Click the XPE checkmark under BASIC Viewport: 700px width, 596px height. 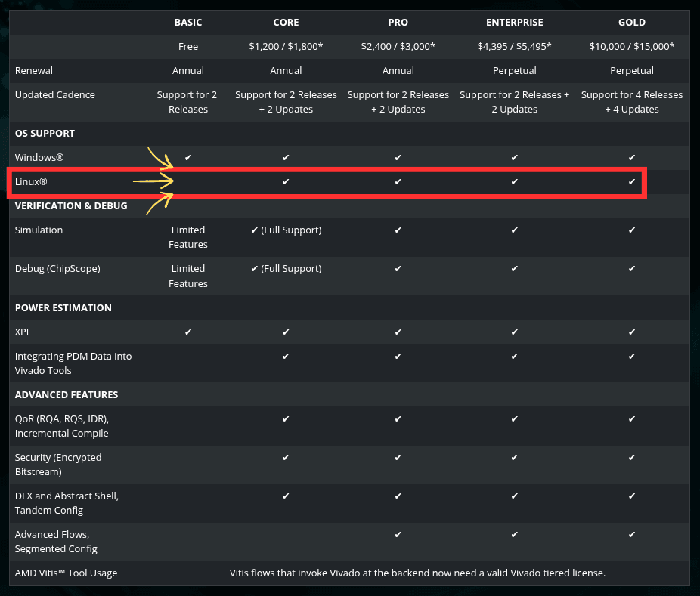(x=188, y=332)
